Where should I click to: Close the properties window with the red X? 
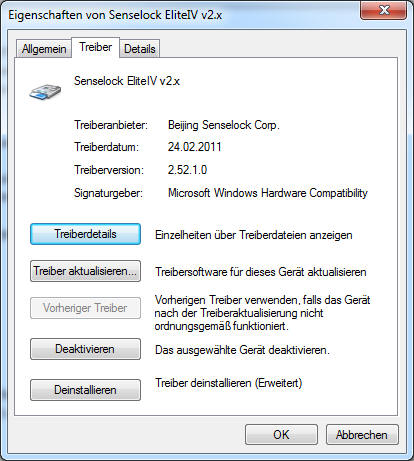tap(383, 10)
